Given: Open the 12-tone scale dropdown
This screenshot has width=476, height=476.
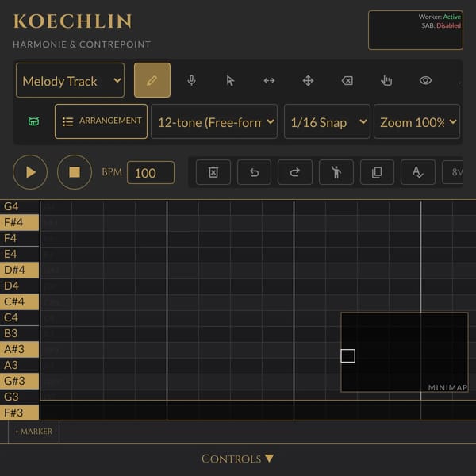Looking at the screenshot, I should (x=214, y=121).
